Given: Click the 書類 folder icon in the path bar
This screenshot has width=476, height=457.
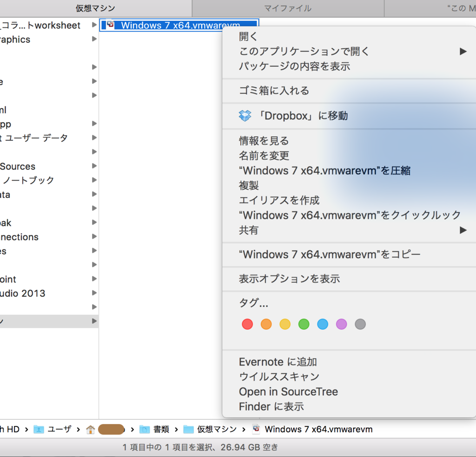Looking at the screenshot, I should click(145, 430).
